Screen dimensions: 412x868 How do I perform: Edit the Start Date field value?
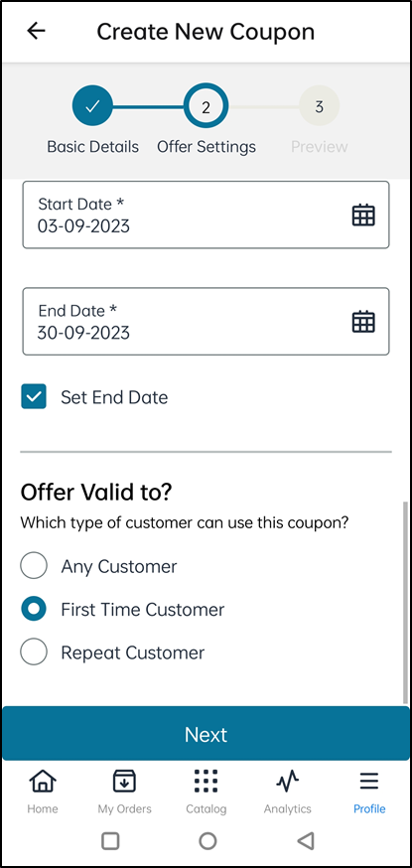[x=206, y=215]
